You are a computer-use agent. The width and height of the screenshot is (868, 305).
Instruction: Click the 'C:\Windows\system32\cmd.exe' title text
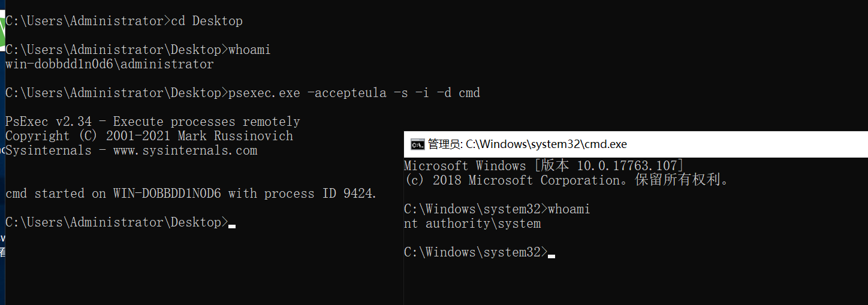coord(546,144)
